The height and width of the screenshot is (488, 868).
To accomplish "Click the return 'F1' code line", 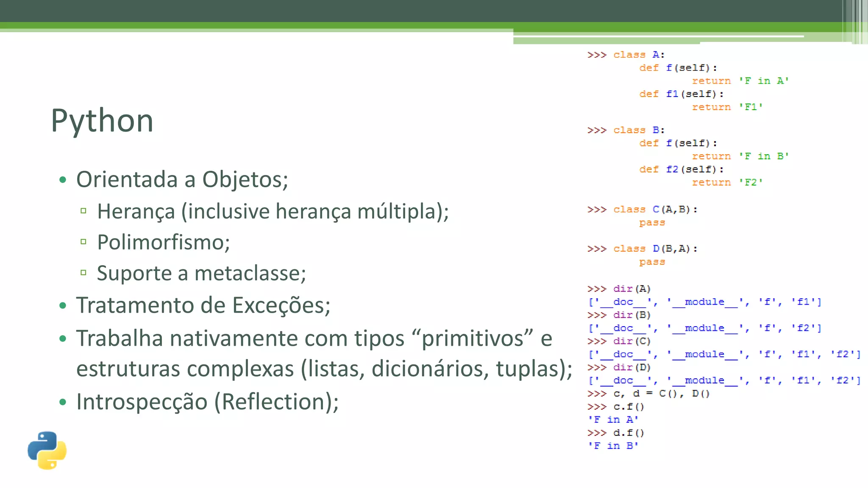I will click(727, 107).
